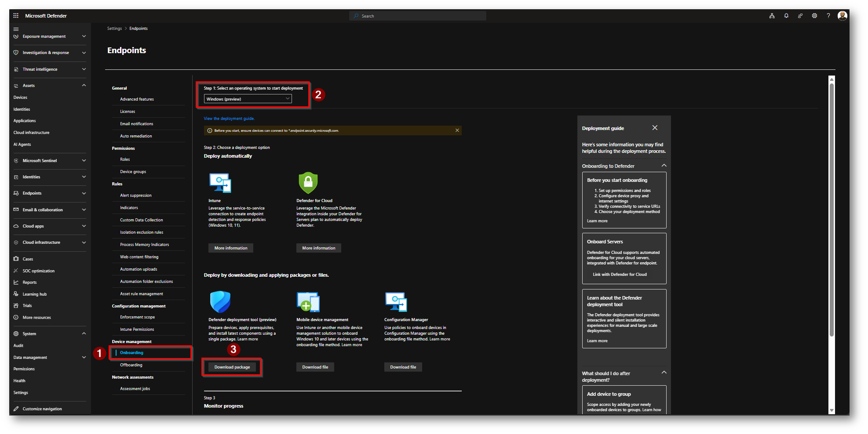Open the app launcher waffle icon
The height and width of the screenshot is (434, 868).
point(16,16)
